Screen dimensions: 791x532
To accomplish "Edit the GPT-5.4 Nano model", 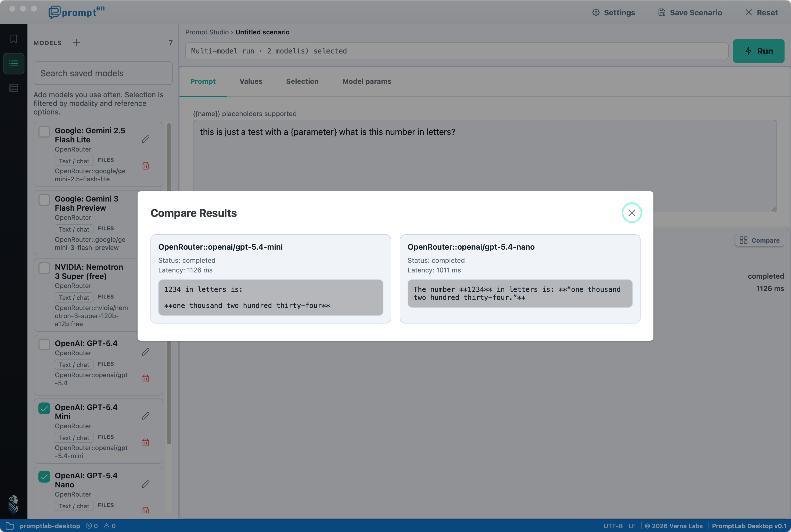I will [146, 484].
